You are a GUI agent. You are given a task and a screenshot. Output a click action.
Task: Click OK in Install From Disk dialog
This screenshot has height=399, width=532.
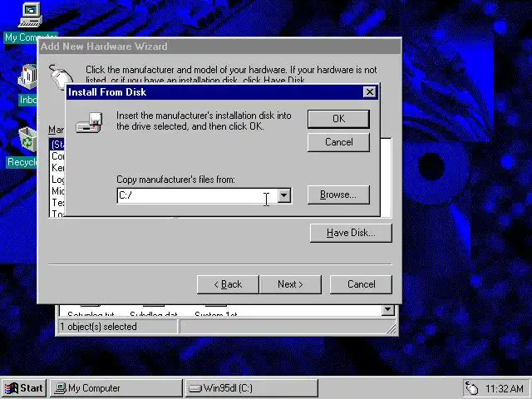(338, 119)
